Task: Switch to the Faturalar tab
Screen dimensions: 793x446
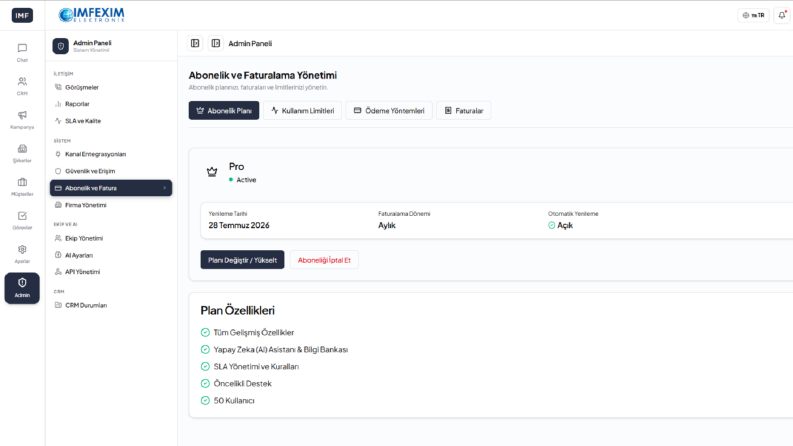Action: (464, 111)
